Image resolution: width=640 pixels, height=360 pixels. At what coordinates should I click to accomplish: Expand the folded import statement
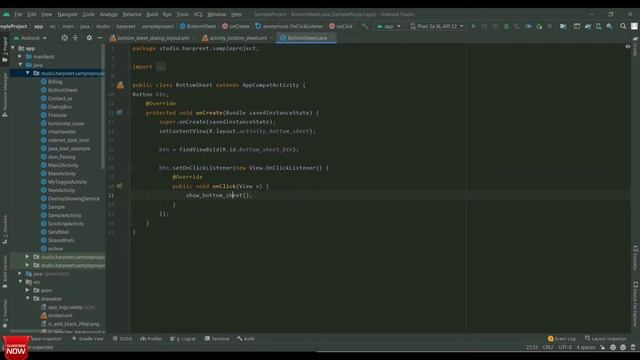click(161, 67)
